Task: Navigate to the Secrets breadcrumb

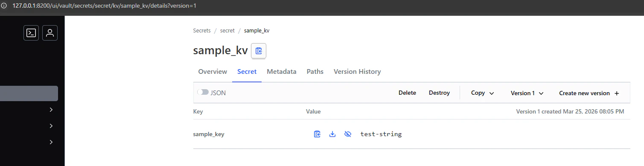Action: pos(202,31)
